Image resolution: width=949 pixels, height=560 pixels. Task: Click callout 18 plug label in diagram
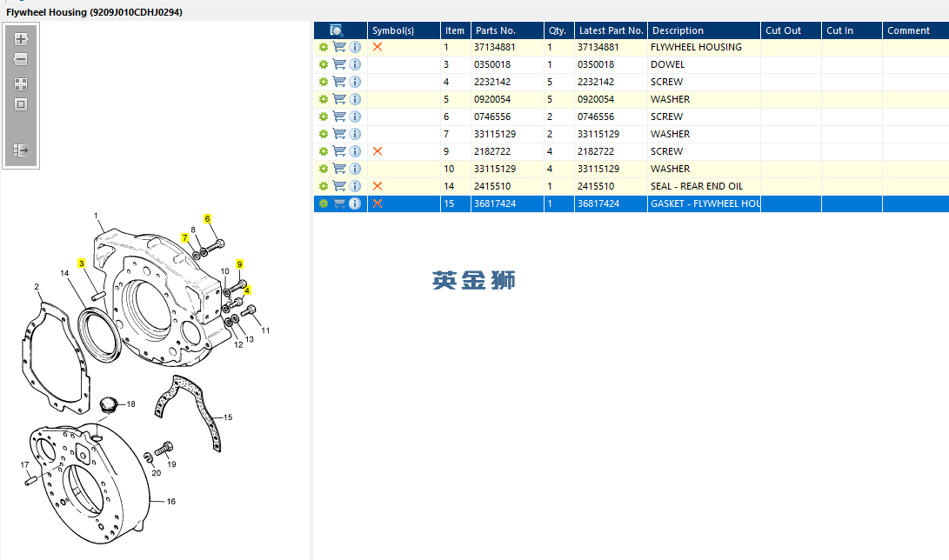130,404
